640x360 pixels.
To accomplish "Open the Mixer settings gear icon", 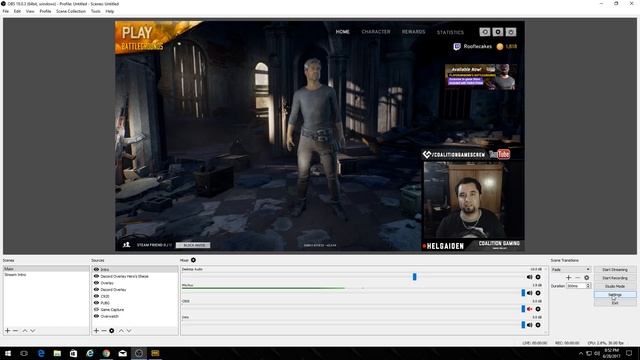I will click(x=193, y=260).
